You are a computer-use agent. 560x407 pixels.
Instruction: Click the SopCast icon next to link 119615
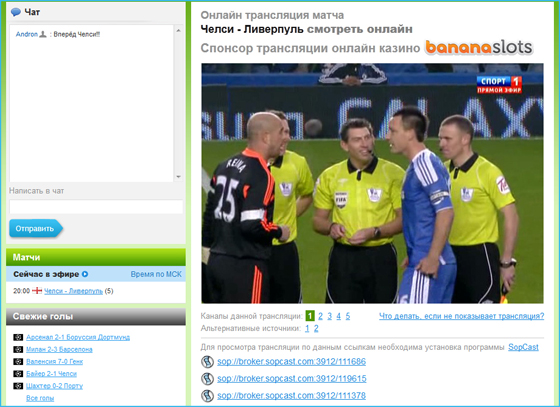tap(207, 378)
